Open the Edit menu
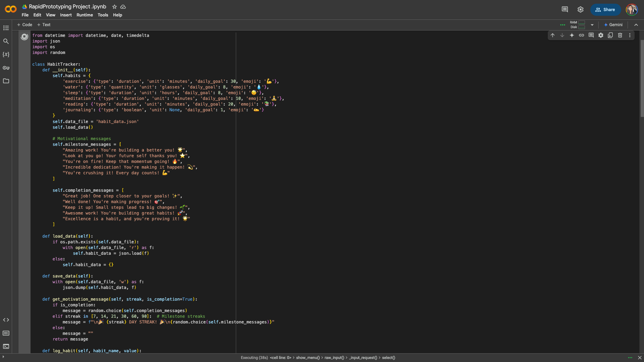This screenshot has height=362, width=644. click(37, 15)
